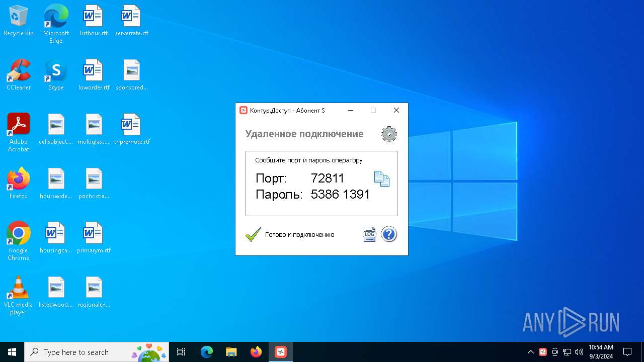The height and width of the screenshot is (362, 644).
Task: Click Контур.Доступ taskbar button
Action: (x=281, y=352)
